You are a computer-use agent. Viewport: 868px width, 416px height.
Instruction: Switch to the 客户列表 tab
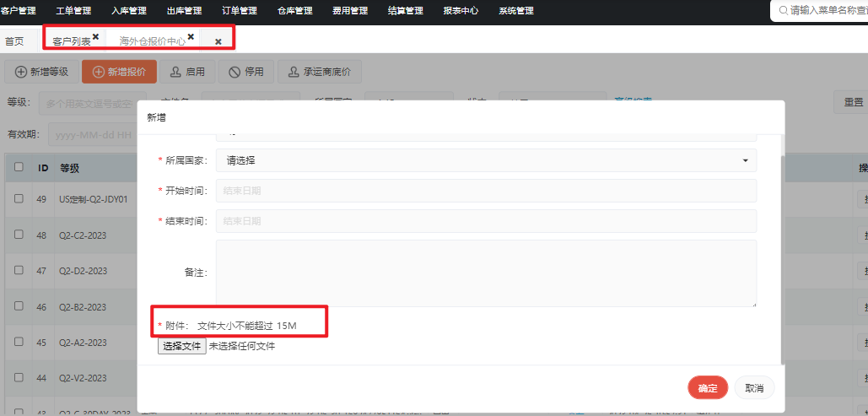pos(72,41)
